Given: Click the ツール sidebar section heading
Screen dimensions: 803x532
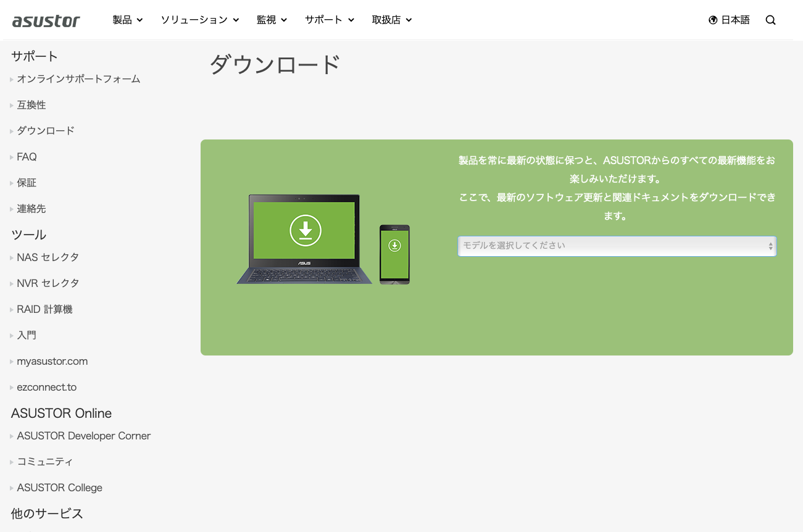Looking at the screenshot, I should point(29,235).
